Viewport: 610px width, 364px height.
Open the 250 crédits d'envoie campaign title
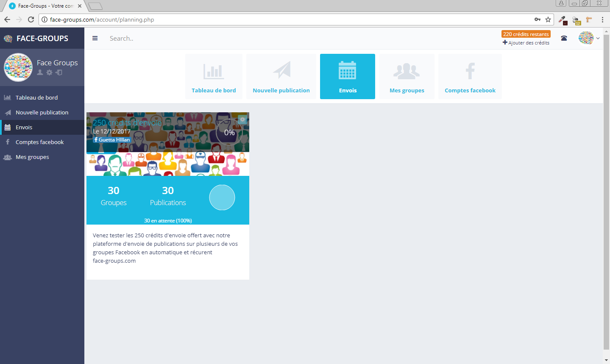point(127,123)
